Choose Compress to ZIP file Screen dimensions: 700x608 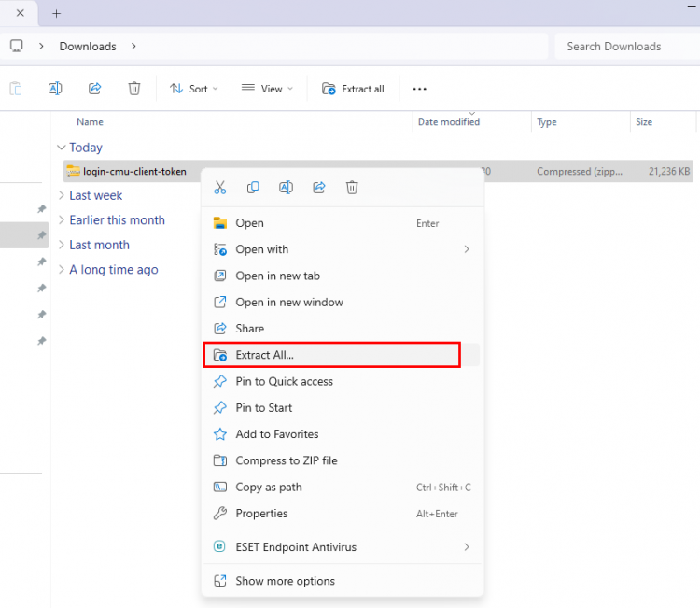point(286,460)
